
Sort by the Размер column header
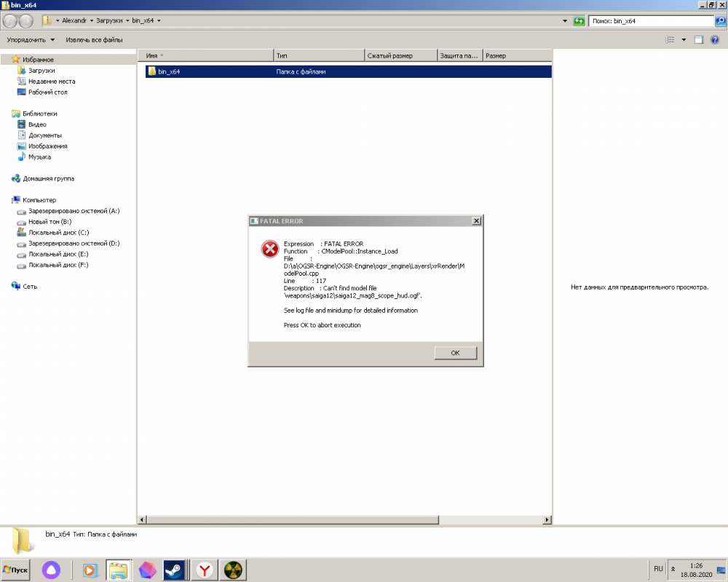click(517, 56)
